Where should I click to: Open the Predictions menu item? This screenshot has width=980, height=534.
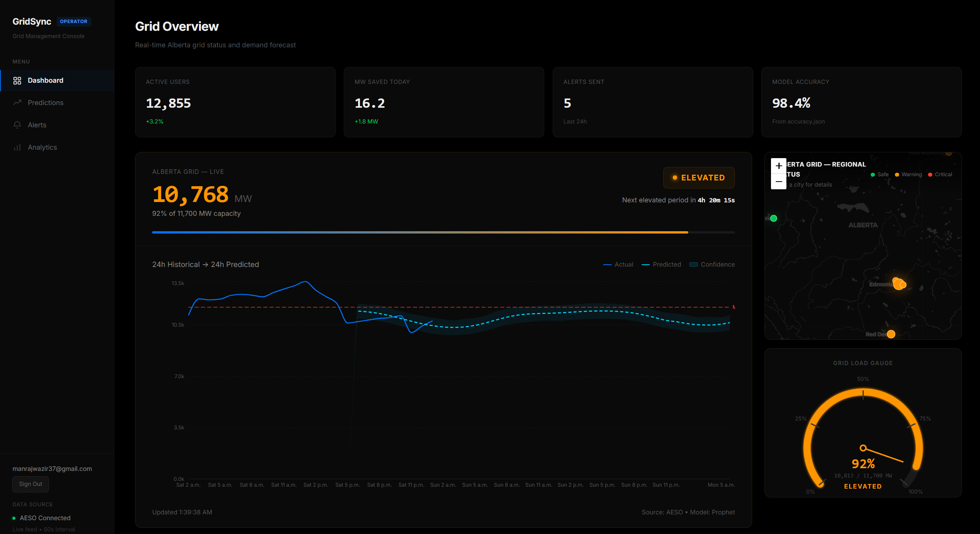[45, 103]
